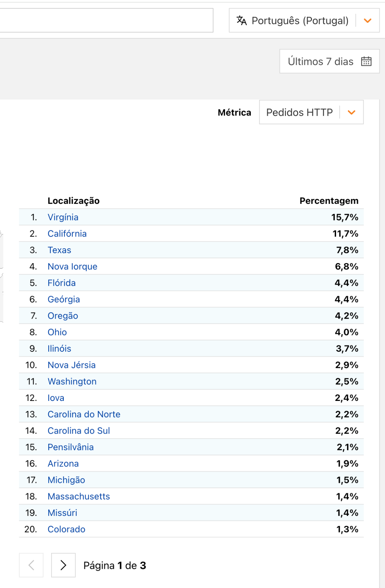
Task: Click the Localização column header
Action: [x=74, y=201]
